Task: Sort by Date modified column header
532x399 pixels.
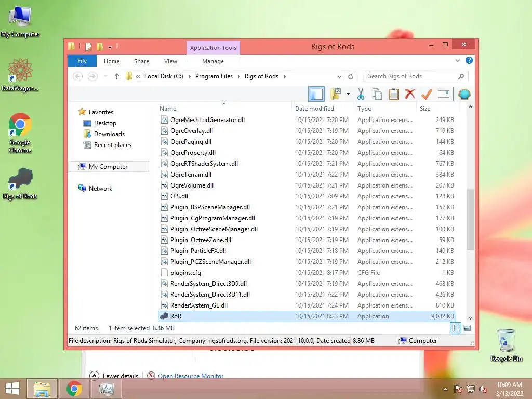Action: tap(322, 108)
